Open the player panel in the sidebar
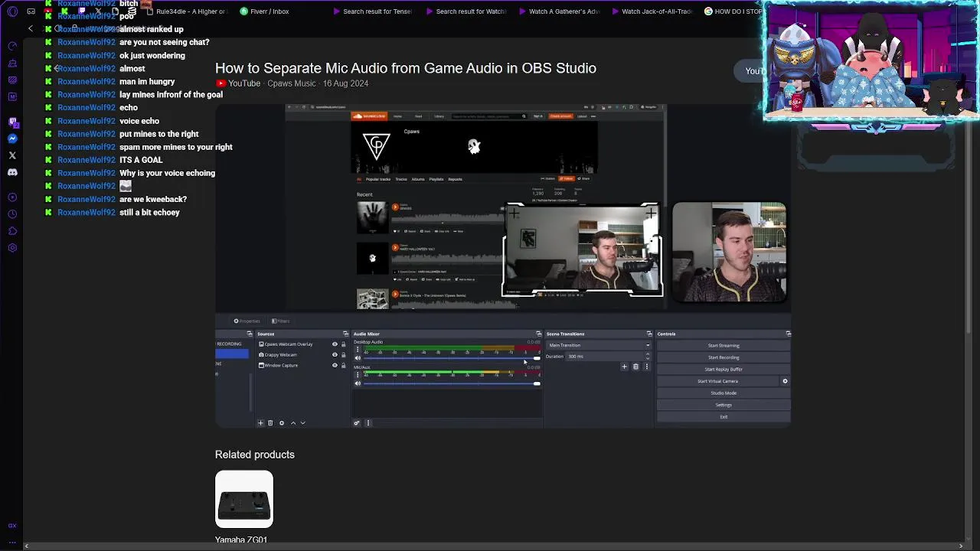Image resolution: width=980 pixels, height=551 pixels. click(12, 197)
